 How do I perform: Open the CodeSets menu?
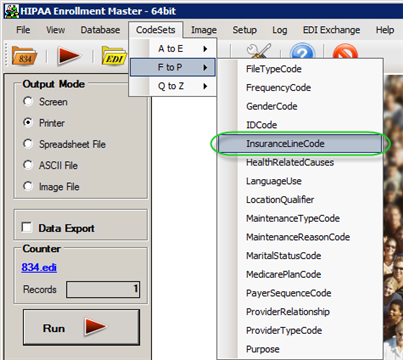point(156,30)
